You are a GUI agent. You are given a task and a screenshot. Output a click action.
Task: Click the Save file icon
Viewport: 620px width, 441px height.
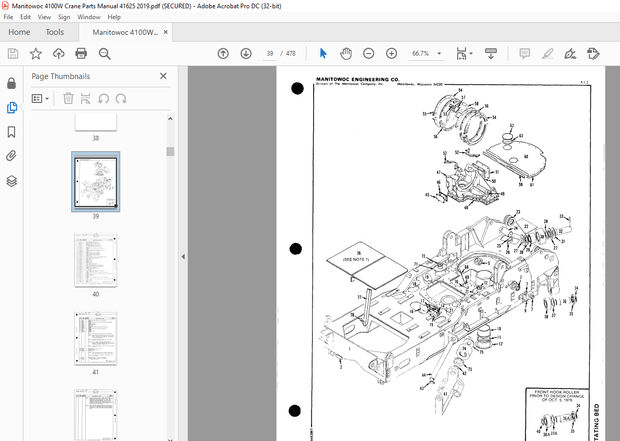point(13,53)
